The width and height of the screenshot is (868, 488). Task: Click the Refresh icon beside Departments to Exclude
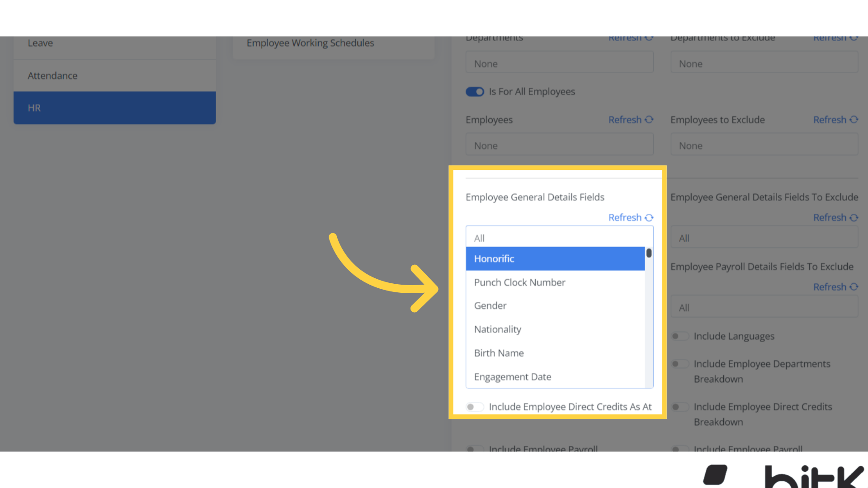pos(854,38)
